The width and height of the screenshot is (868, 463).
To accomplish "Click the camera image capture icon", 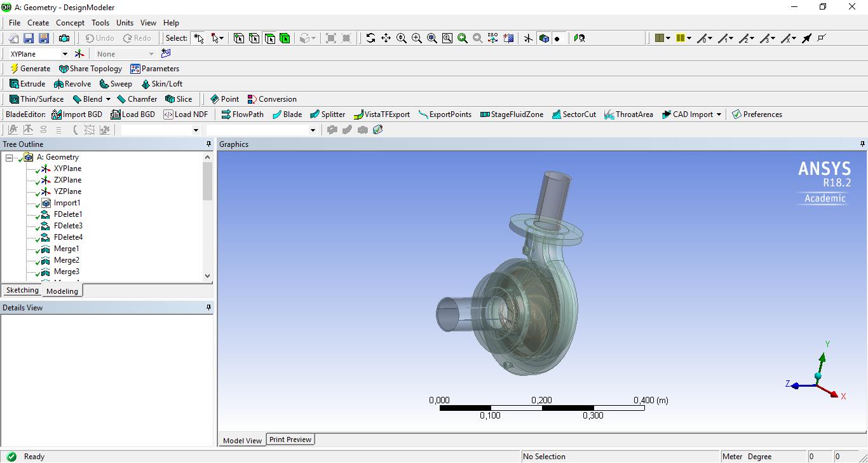I will pyautogui.click(x=64, y=38).
